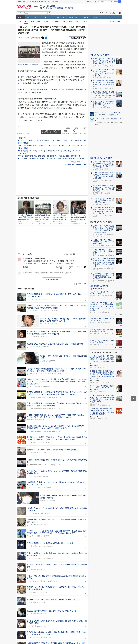Open 購入履歴 link
The image size is (138, 644).
[x=112, y=13]
